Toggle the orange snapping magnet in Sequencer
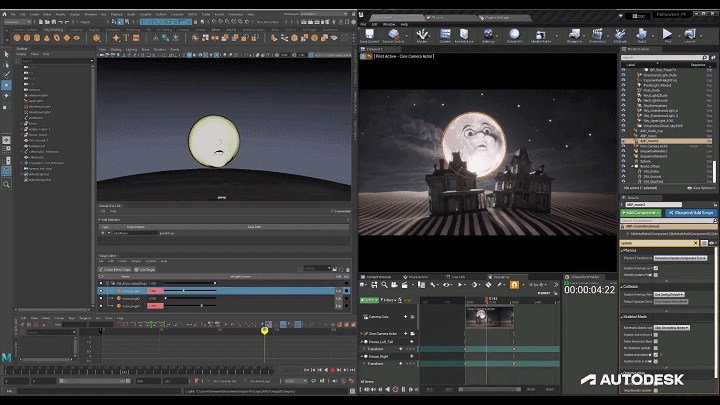Image resolution: width=720 pixels, height=405 pixels. (x=514, y=285)
